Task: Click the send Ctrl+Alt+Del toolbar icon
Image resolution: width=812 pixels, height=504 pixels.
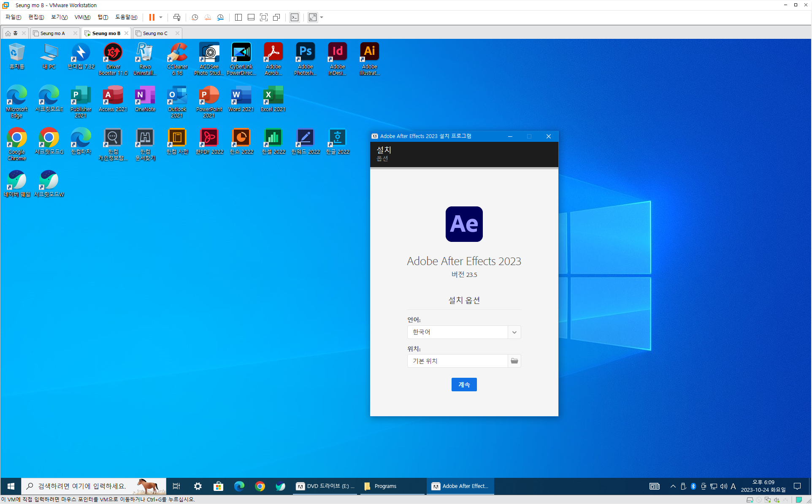Action: click(x=177, y=17)
